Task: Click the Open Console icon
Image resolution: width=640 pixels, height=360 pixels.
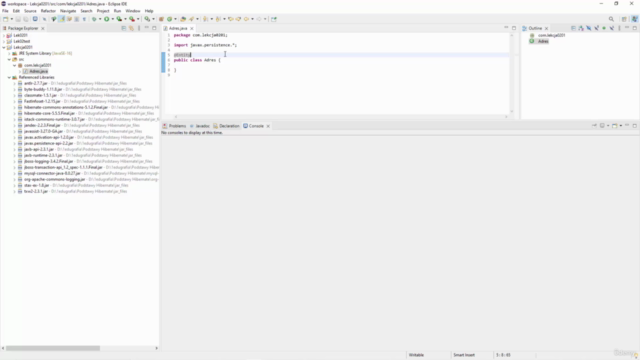Action: tap(614, 126)
